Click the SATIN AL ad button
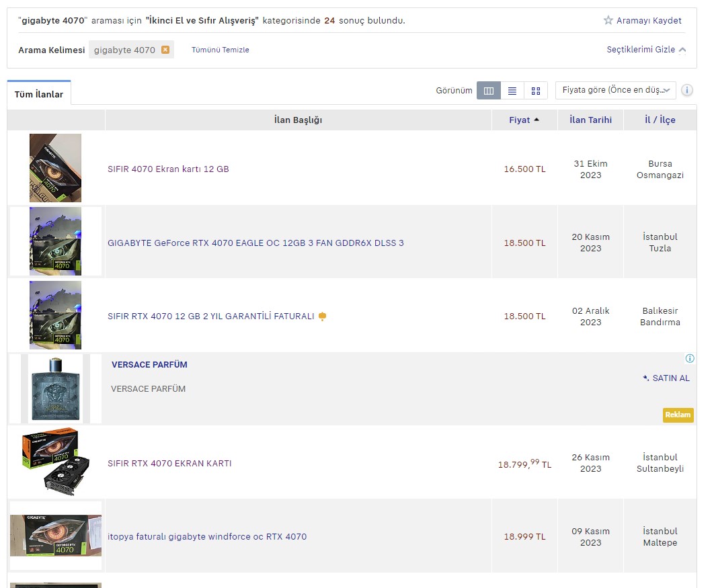Screen dimensions: 714x588 [667, 378]
